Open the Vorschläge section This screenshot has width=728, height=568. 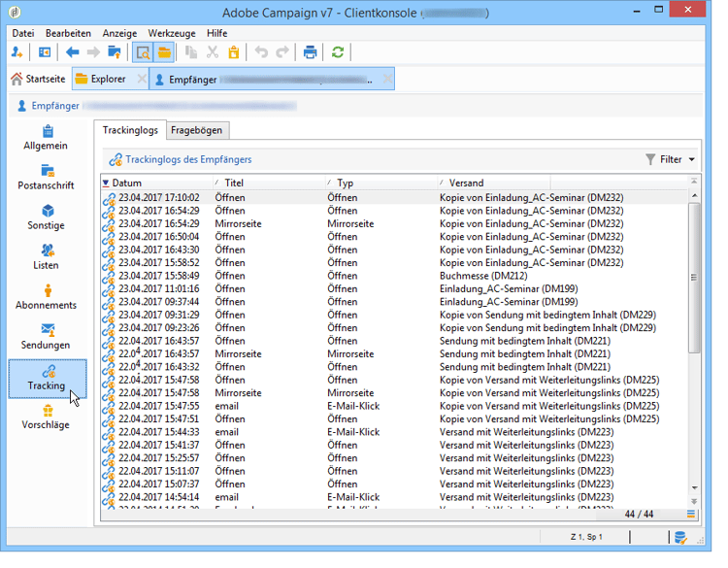(x=46, y=418)
